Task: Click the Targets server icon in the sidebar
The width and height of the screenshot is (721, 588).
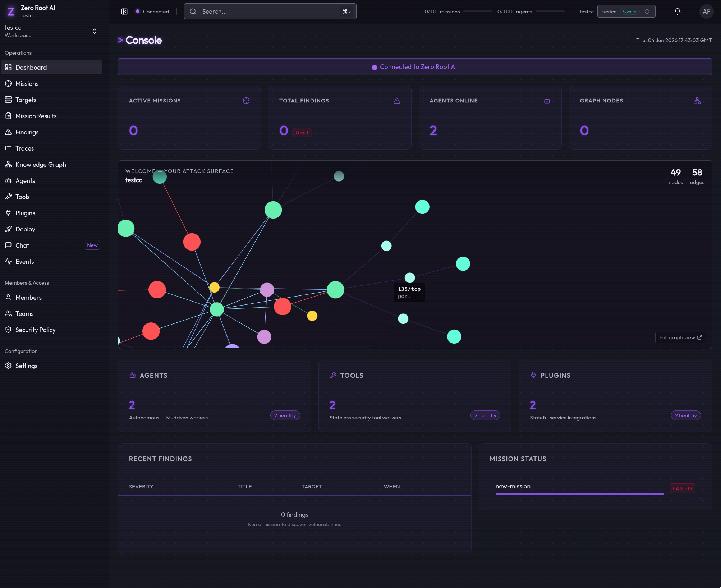Action: (8, 100)
